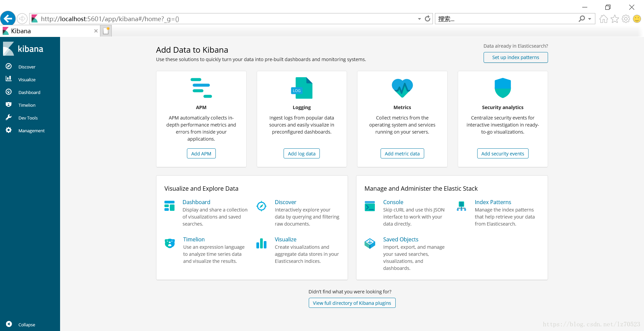This screenshot has height=331, width=644.
Task: Click the Visualize bar chart icon in Explore section
Action: (x=261, y=243)
